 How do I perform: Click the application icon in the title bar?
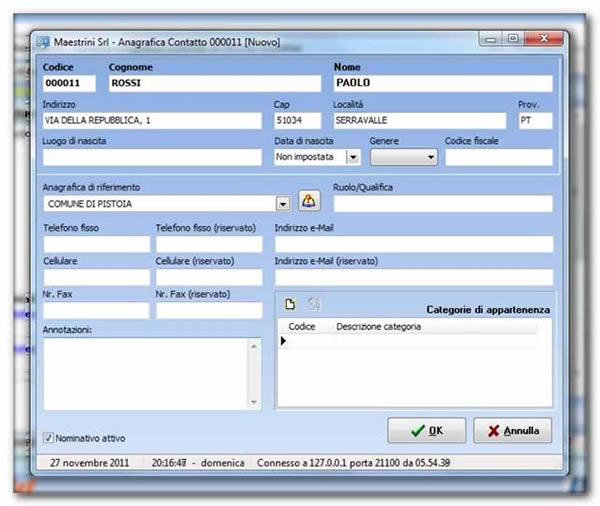pos(41,42)
